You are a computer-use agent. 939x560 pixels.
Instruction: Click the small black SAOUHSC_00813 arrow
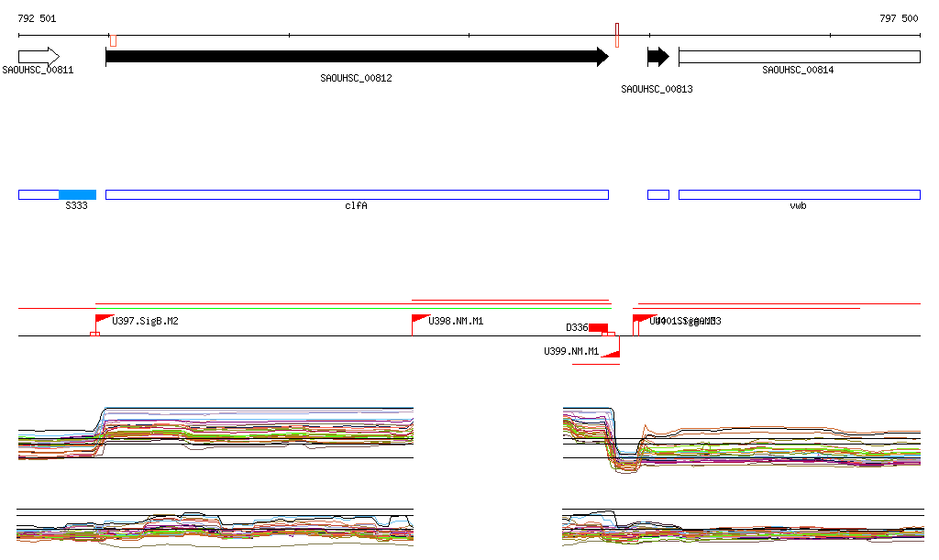coord(658,57)
